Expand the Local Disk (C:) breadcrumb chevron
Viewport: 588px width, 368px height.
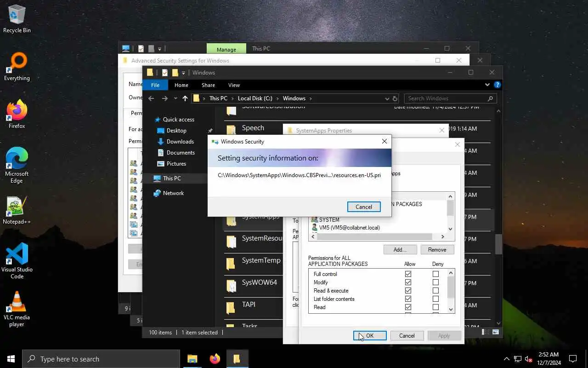click(277, 98)
